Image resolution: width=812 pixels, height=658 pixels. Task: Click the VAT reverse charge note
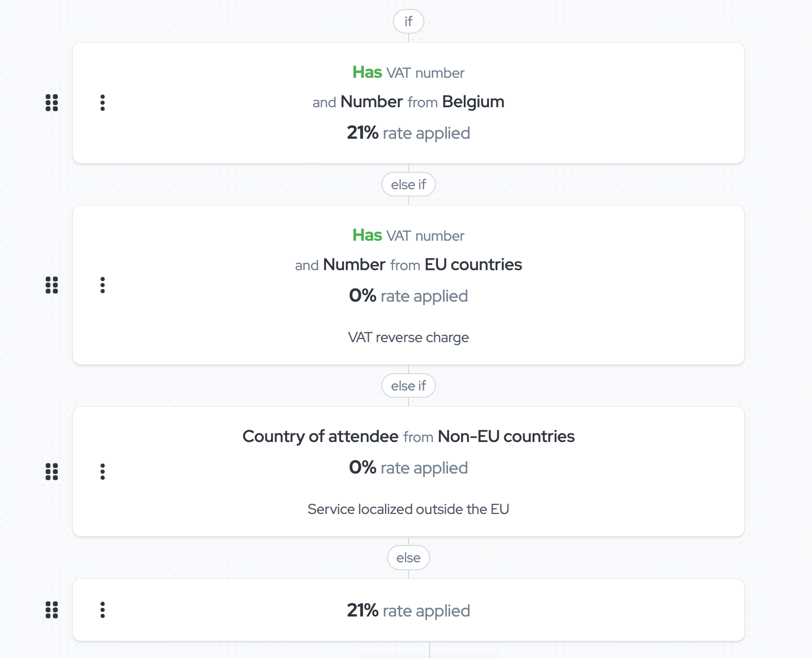click(409, 337)
